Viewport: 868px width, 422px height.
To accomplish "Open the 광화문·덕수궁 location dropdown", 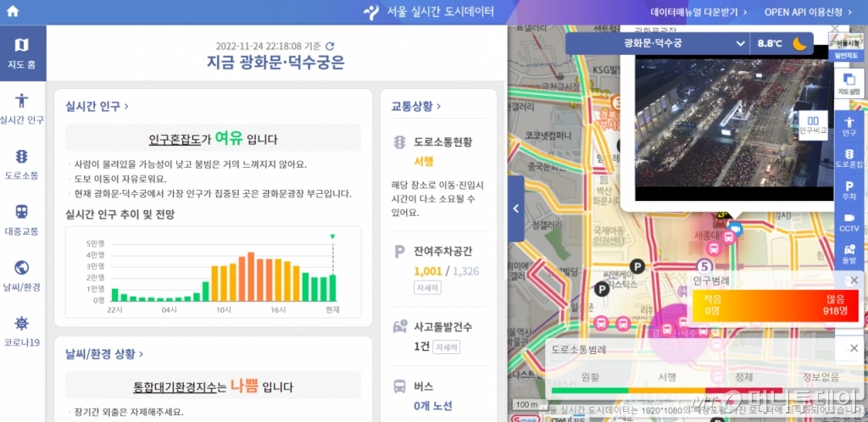I will pos(657,43).
